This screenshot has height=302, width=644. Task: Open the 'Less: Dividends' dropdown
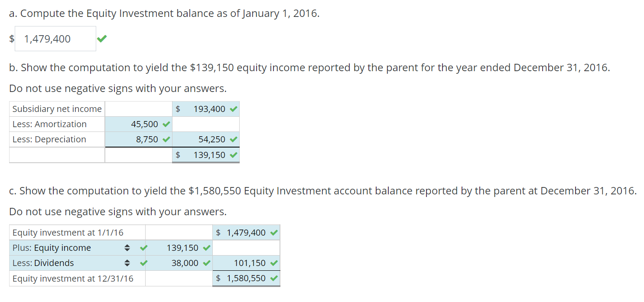pos(127,263)
